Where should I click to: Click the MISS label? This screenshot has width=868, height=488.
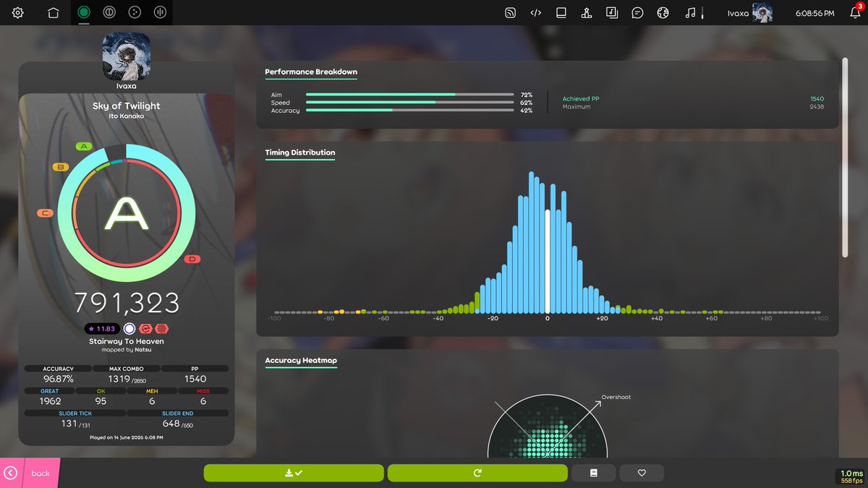click(203, 391)
